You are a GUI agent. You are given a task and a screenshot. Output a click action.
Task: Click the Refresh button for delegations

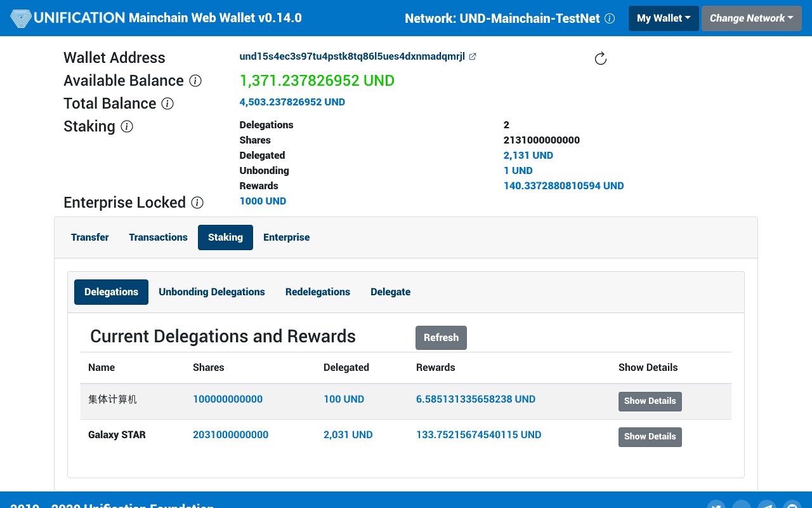(441, 337)
